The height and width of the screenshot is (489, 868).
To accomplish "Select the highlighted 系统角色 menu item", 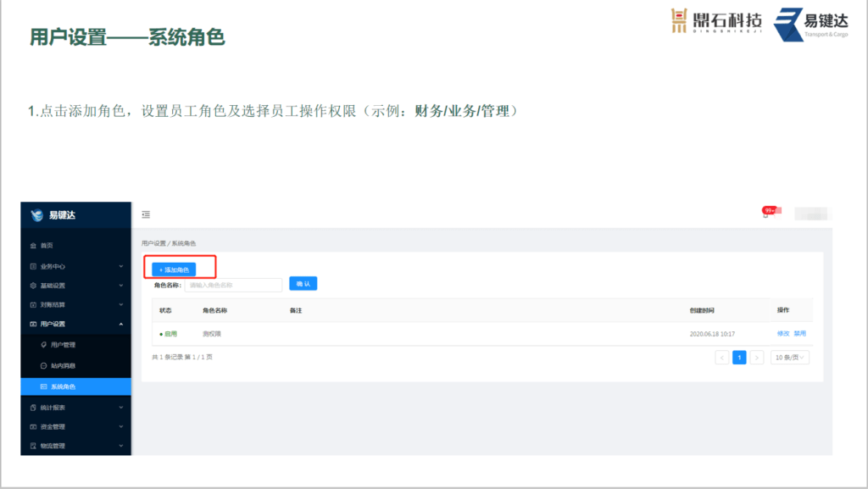I will tap(75, 386).
